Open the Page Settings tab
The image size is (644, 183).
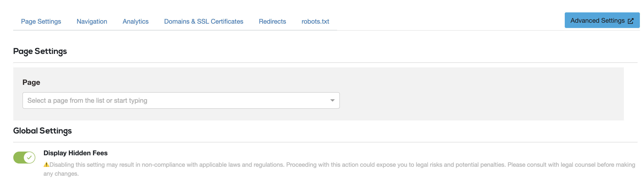tap(41, 22)
